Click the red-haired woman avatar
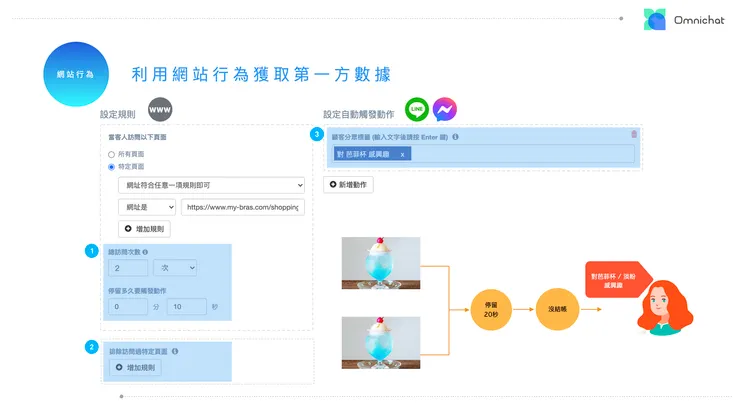 coord(664,307)
